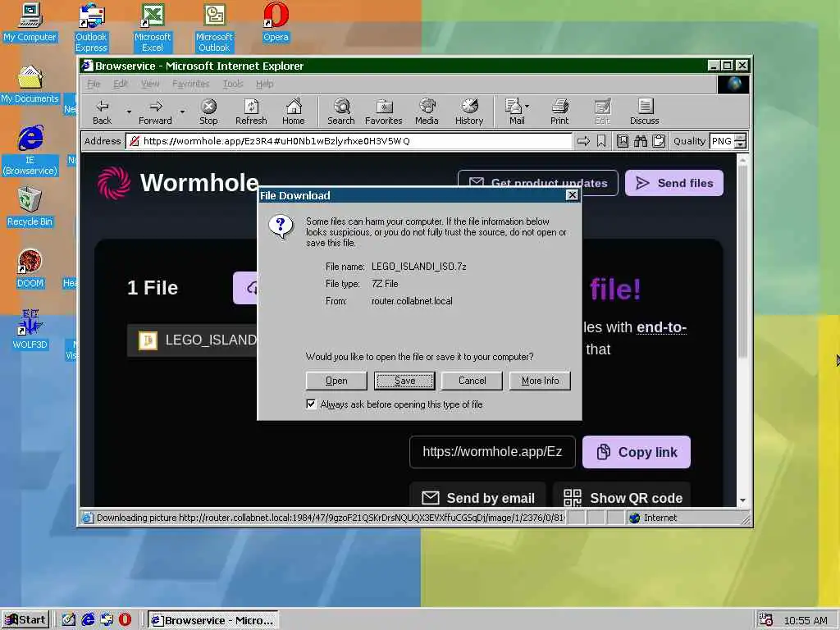Click the bookmark icon beside address bar
Image resolution: width=840 pixels, height=630 pixels.
[x=601, y=141]
